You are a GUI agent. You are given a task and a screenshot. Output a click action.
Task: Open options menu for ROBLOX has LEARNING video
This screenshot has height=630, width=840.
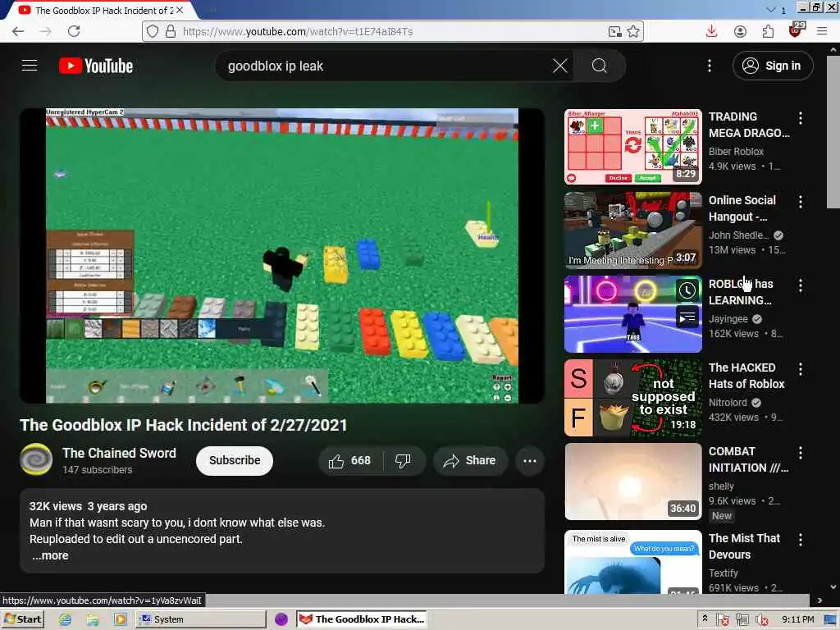pos(801,285)
